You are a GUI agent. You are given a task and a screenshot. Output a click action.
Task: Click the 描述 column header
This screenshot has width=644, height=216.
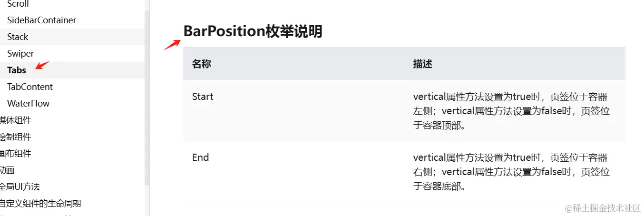[x=422, y=64]
